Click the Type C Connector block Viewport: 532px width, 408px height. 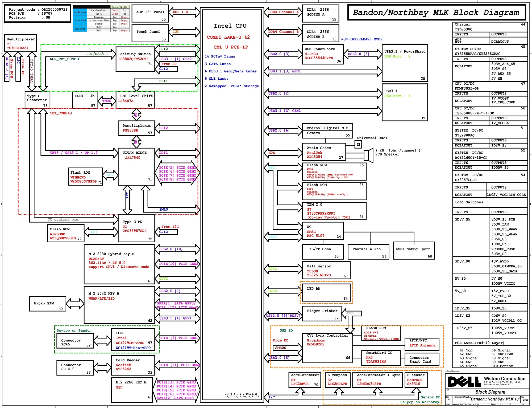[x=37, y=100]
